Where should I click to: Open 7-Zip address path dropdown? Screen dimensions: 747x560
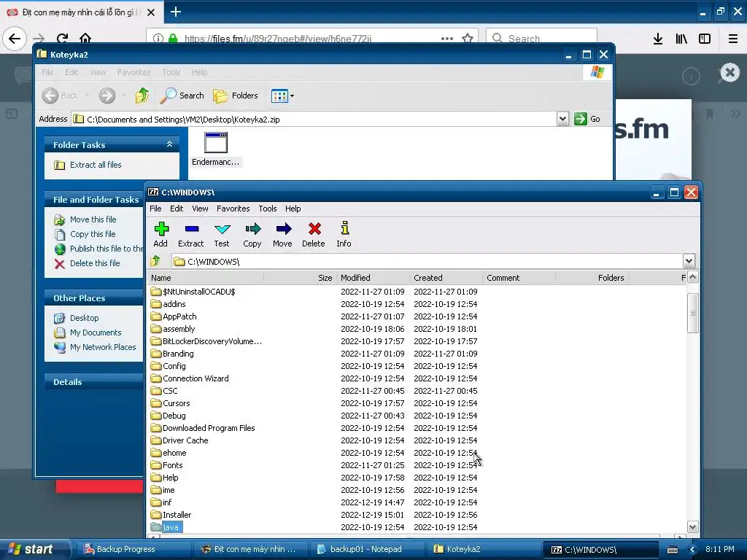tap(689, 261)
